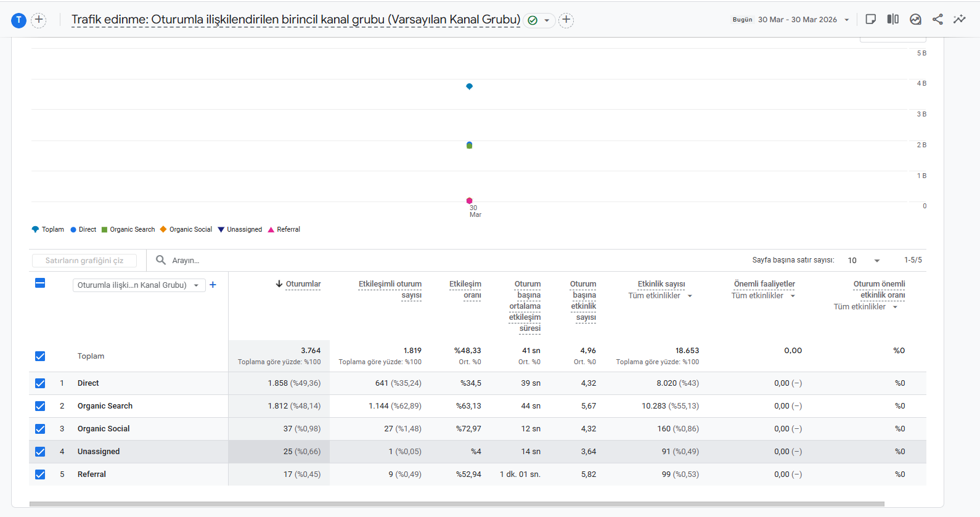
Task: Toggle the Referral row checkbox
Action: [x=40, y=474]
